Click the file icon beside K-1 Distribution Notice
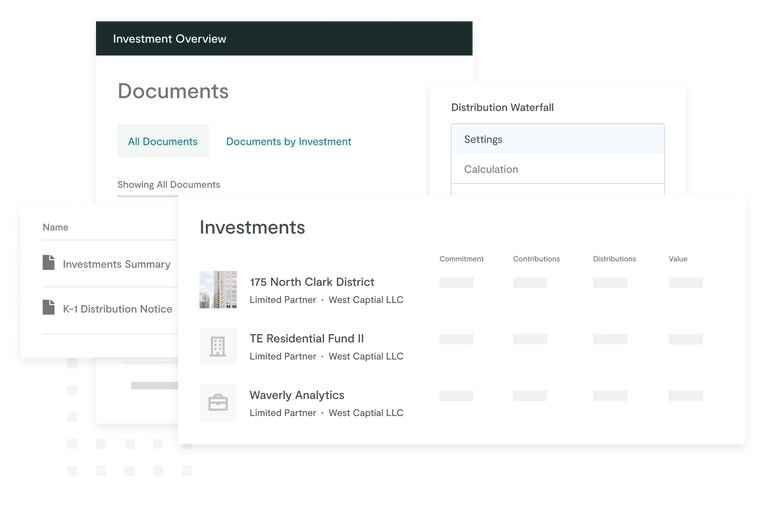 [48, 308]
